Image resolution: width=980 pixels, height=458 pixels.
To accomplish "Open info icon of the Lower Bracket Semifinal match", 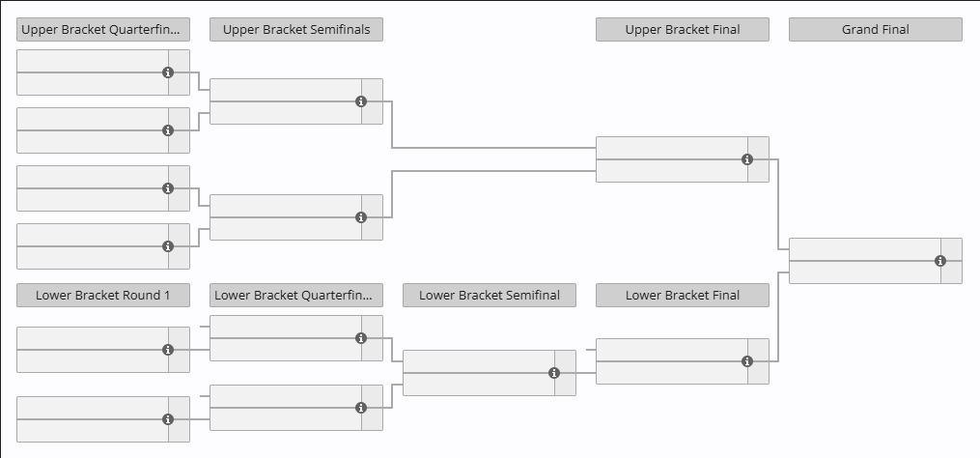I will (x=554, y=373).
